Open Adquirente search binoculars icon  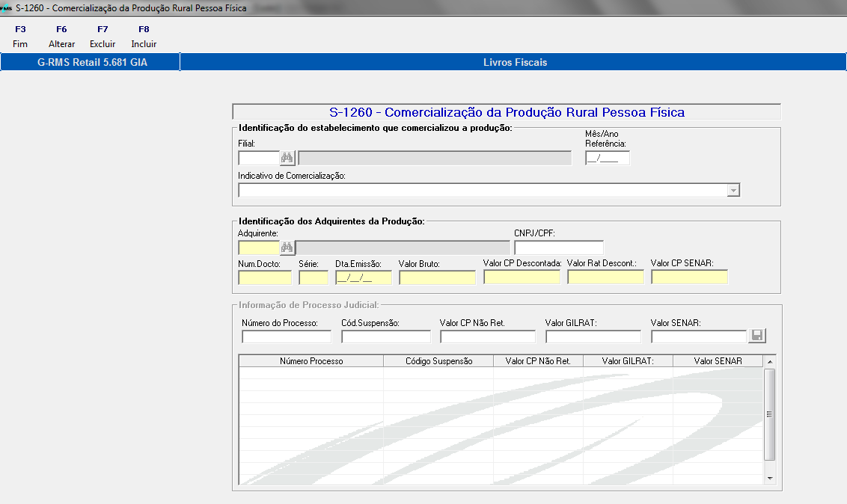point(287,248)
